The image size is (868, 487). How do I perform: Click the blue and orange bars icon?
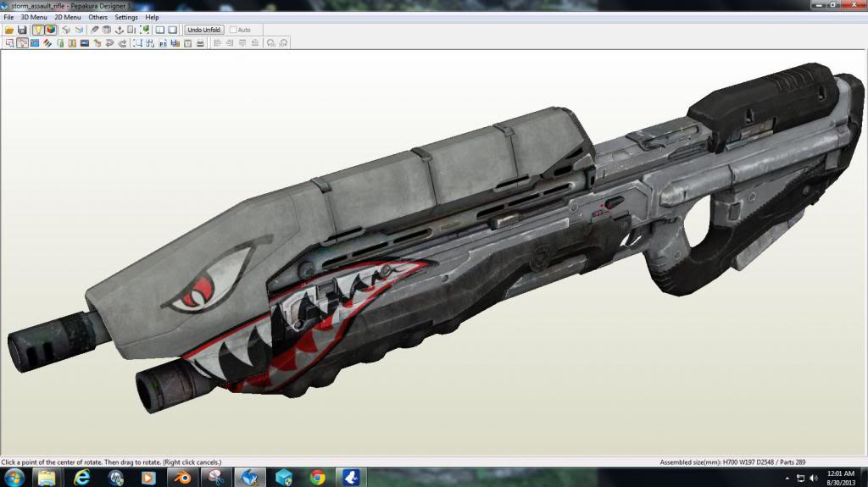175,43
